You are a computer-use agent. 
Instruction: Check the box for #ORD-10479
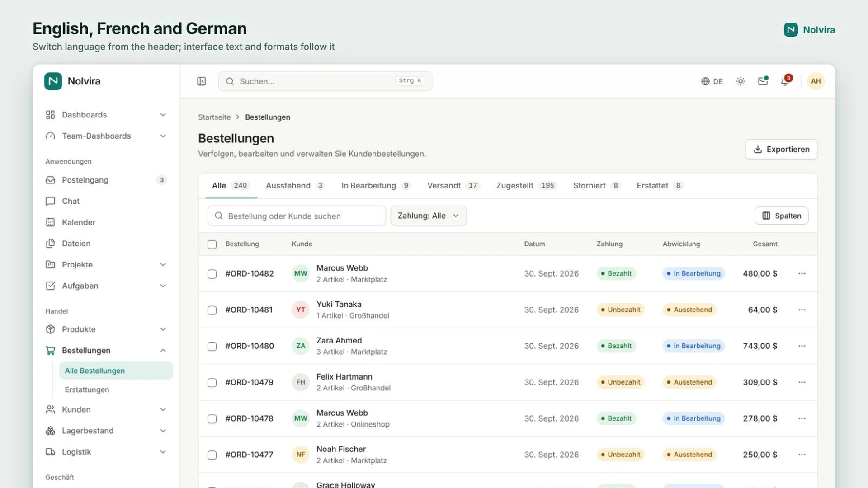click(212, 383)
